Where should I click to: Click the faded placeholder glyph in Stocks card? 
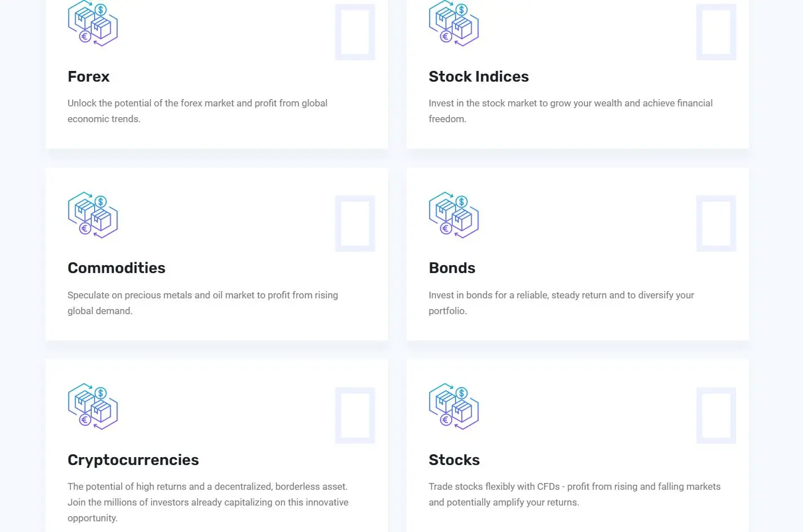point(716,415)
